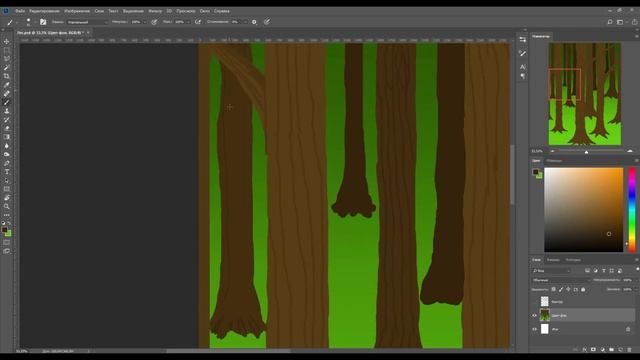Select the Crop tool

[x=7, y=76]
